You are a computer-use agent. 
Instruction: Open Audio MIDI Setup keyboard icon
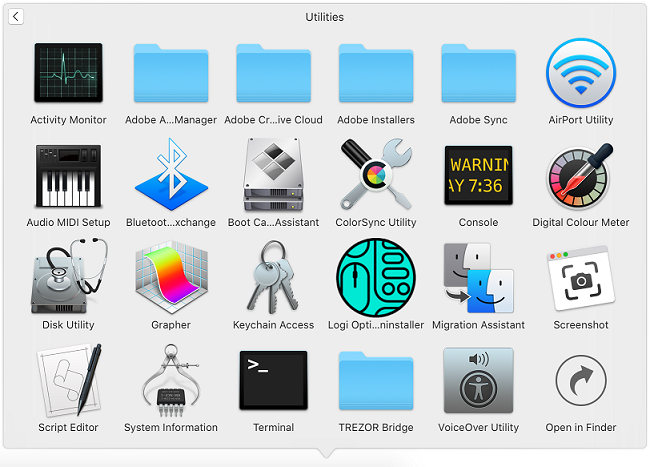click(68, 176)
